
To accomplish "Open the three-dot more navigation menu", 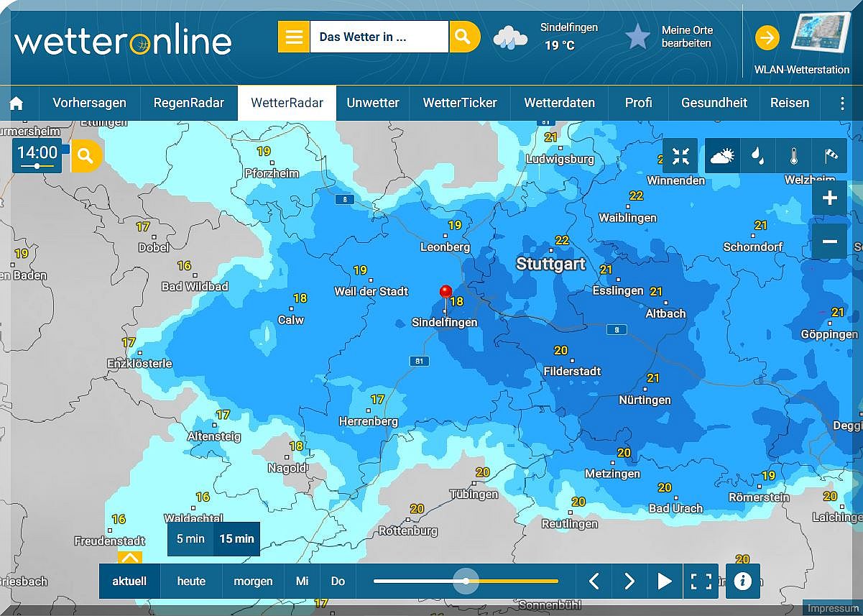I will click(842, 104).
